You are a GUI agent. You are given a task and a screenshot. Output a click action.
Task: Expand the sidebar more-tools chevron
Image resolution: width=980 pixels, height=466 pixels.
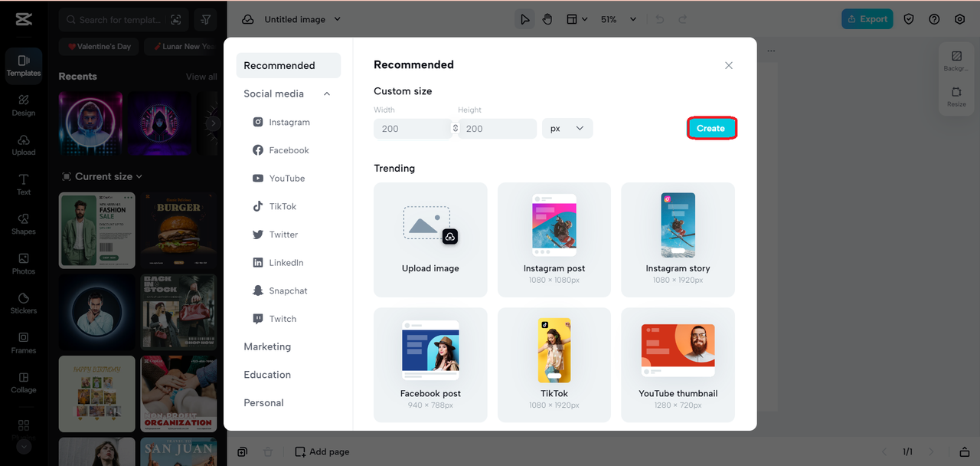(x=24, y=445)
